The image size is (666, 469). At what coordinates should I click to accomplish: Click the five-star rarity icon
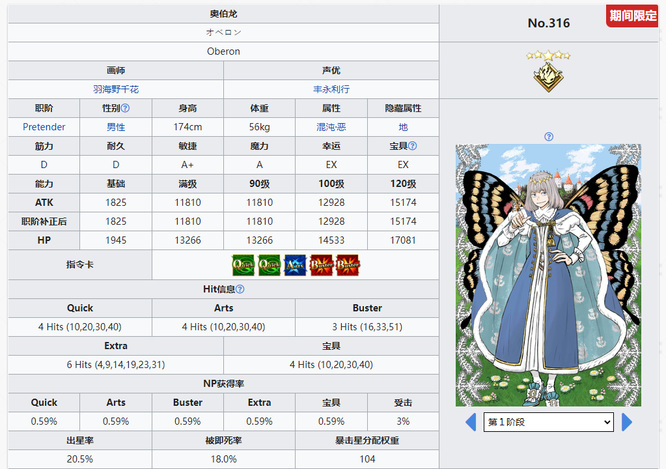point(548,55)
